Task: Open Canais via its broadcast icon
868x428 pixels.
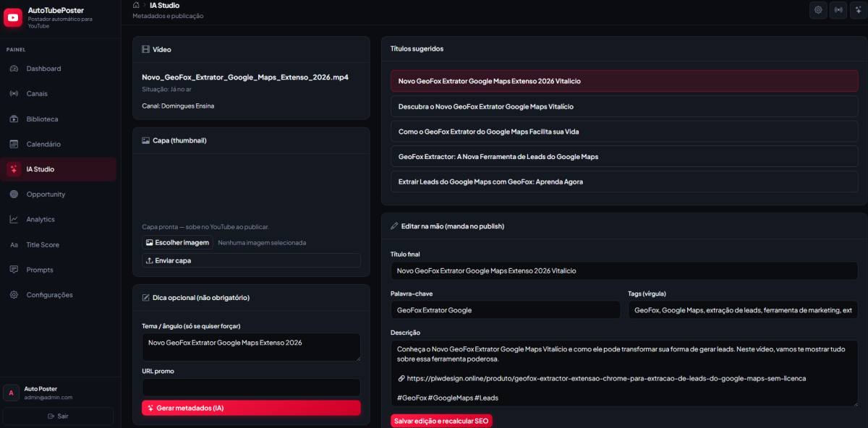Action: (14, 94)
